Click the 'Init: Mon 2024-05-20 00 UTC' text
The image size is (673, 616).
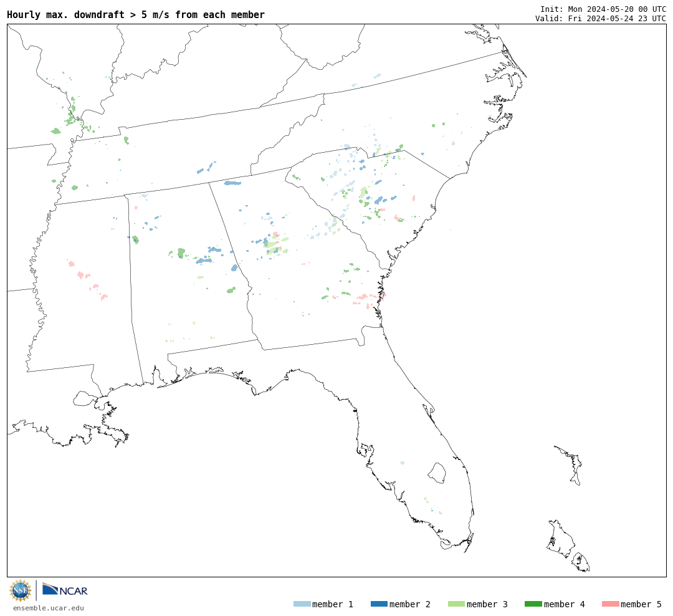pyautogui.click(x=603, y=9)
